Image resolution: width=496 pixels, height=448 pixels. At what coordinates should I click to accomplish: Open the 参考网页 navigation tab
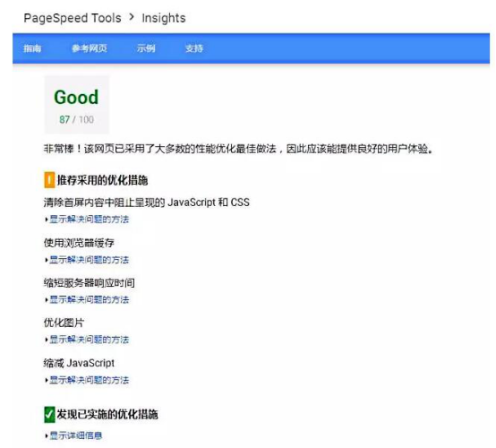(x=90, y=48)
